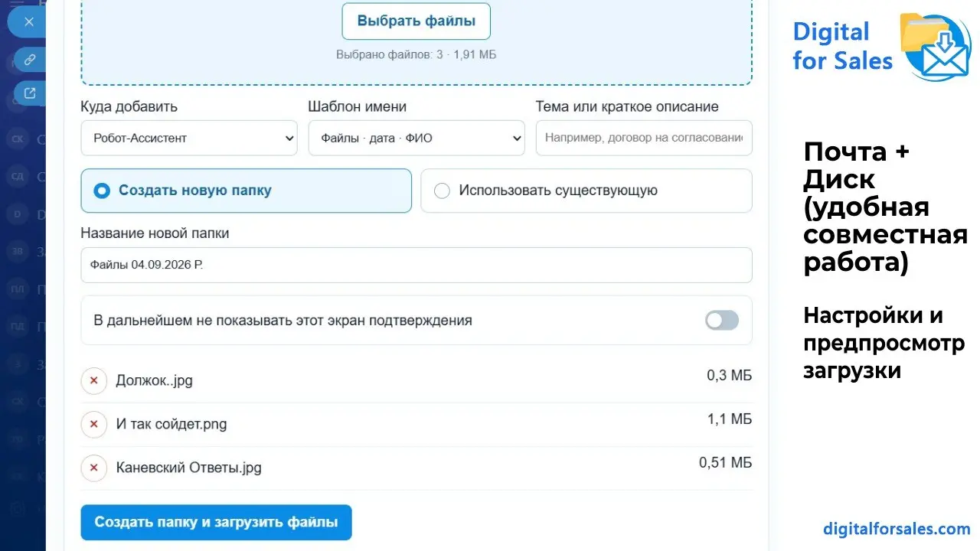Remove file Должок..jpg
980x551 pixels.
coord(94,380)
